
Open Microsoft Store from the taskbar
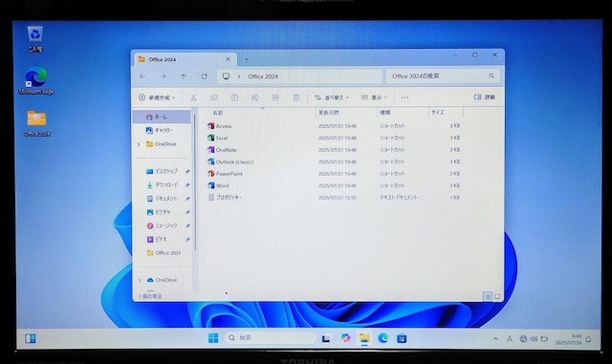(x=402, y=338)
